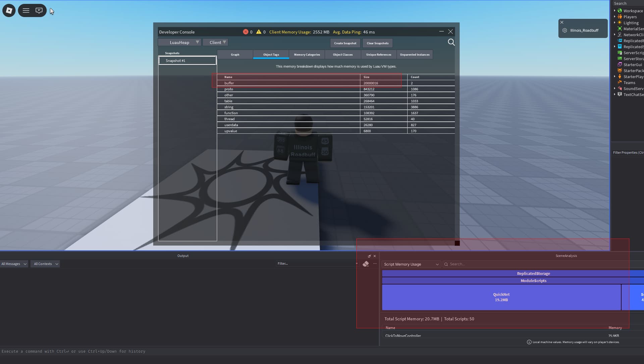Switch to the Graph tab
The image size is (644, 364).
click(x=235, y=55)
